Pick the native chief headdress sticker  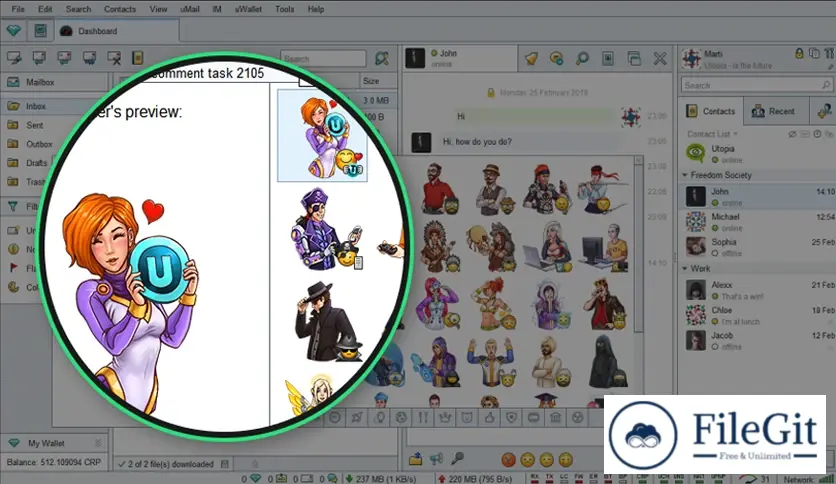click(439, 247)
